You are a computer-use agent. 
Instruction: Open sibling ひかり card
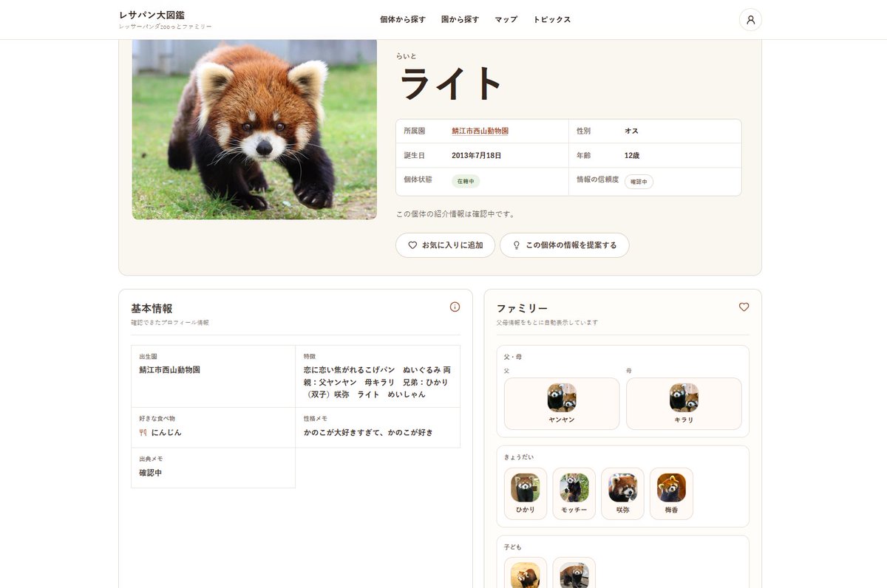tap(526, 493)
